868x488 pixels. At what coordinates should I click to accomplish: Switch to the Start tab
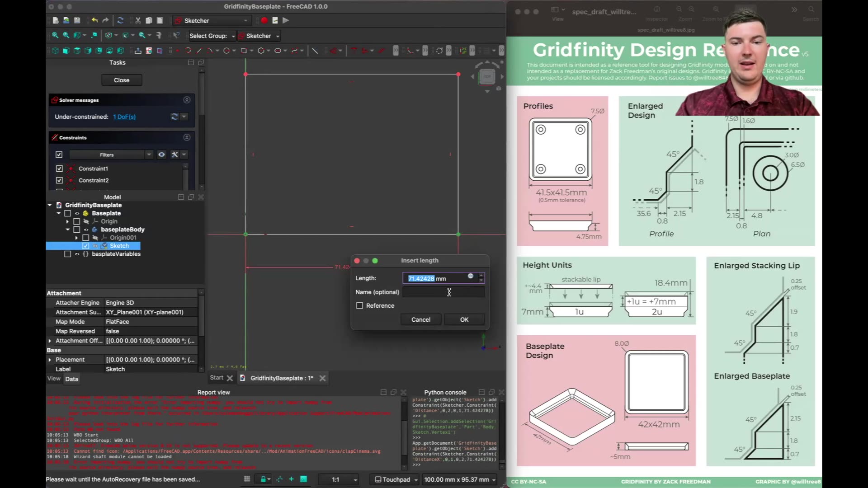pyautogui.click(x=216, y=378)
